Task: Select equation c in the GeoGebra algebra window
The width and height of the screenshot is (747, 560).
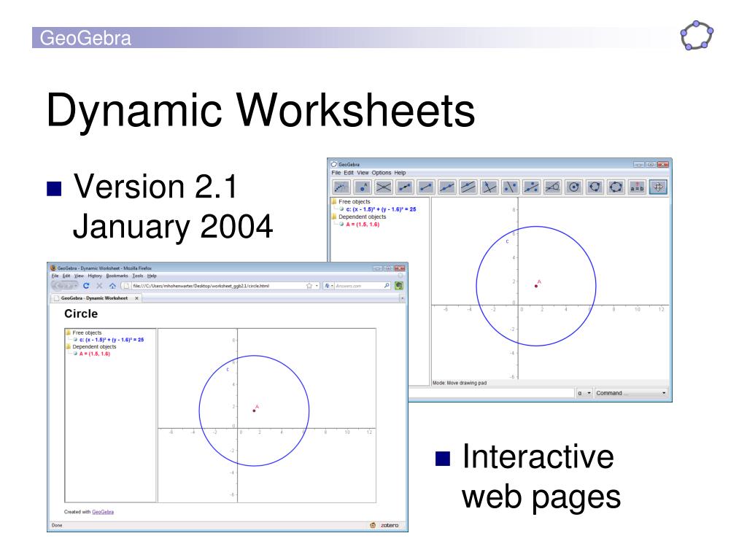Action: (381, 209)
